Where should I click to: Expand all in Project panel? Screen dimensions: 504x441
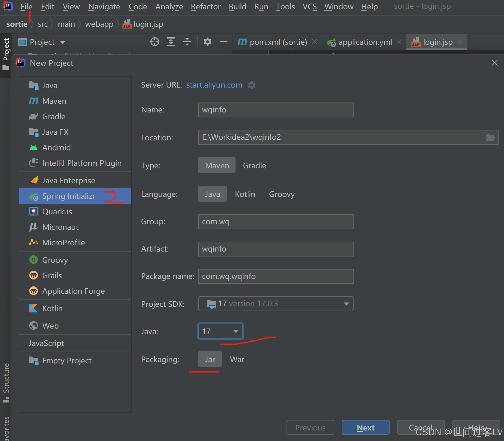pos(171,42)
